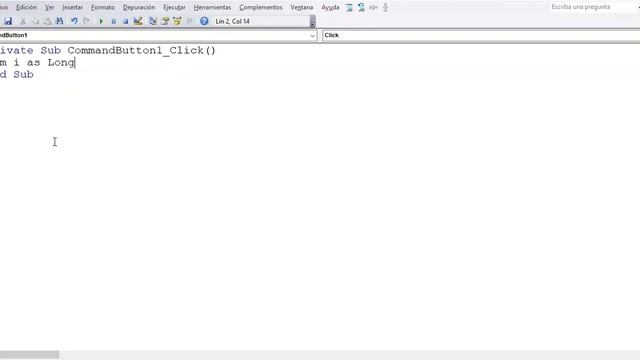Open the Herramientas menu
This screenshot has width=640, height=360.
(x=212, y=7)
